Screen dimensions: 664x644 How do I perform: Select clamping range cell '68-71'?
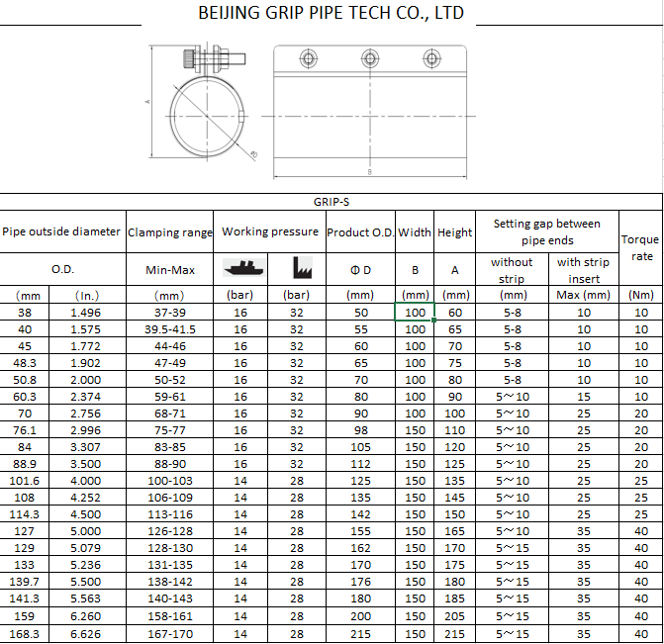coord(170,414)
